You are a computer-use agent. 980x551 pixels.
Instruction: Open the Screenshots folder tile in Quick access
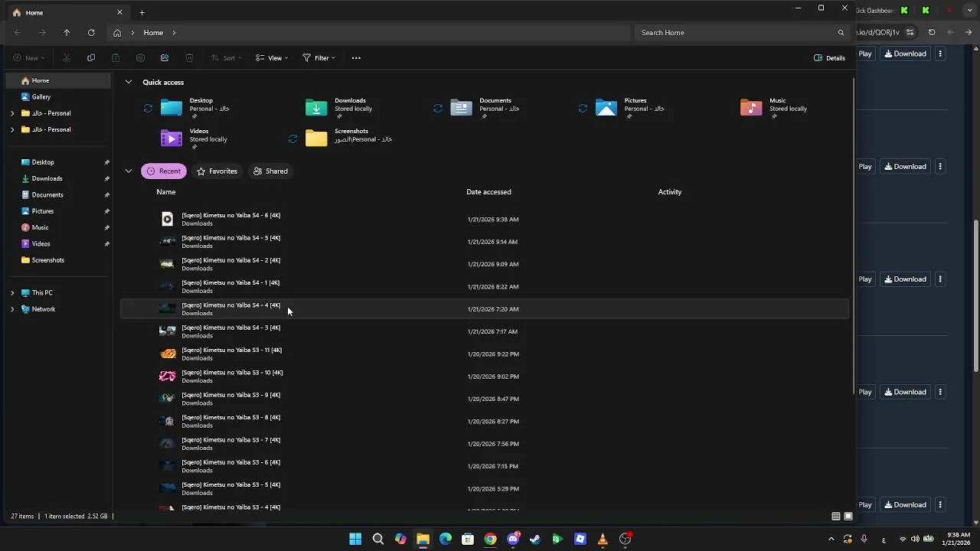[349, 138]
